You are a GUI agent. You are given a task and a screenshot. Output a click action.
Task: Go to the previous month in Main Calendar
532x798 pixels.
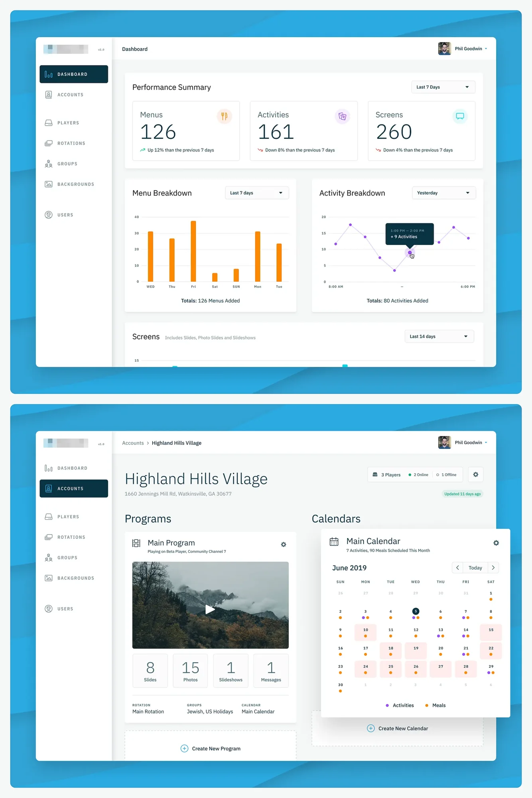click(x=457, y=568)
